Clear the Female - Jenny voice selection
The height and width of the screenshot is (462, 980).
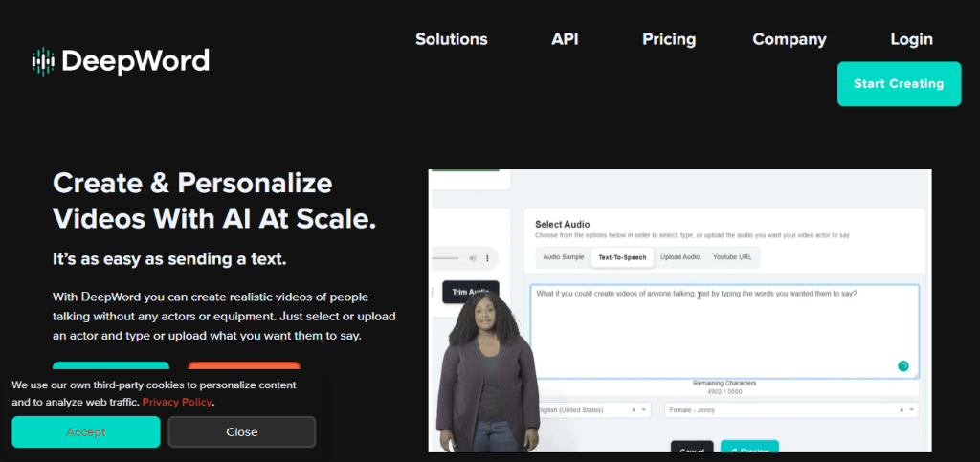tap(902, 410)
